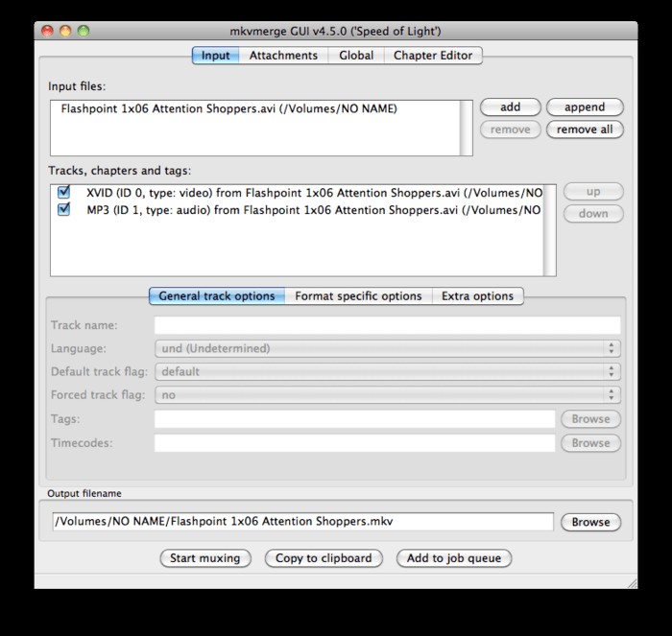Select the General track options tab
Image resolution: width=672 pixels, height=636 pixels.
coord(217,296)
